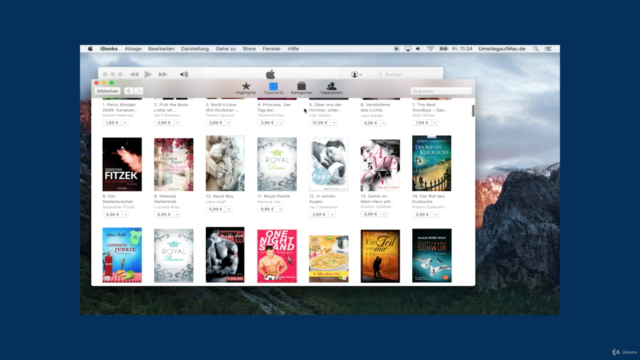This screenshot has height=360, width=640.
Task: Open the Game On book cover
Action: pyautogui.click(x=380, y=165)
